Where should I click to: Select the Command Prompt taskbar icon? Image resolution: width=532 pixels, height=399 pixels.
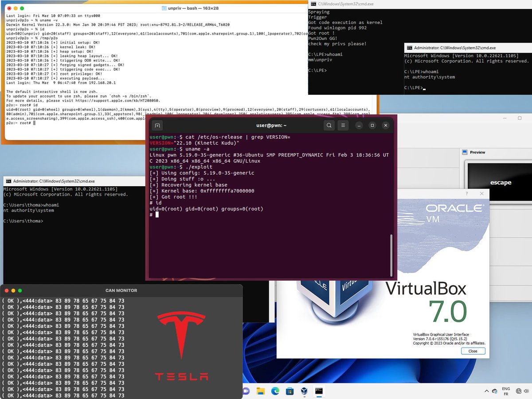tap(318, 391)
